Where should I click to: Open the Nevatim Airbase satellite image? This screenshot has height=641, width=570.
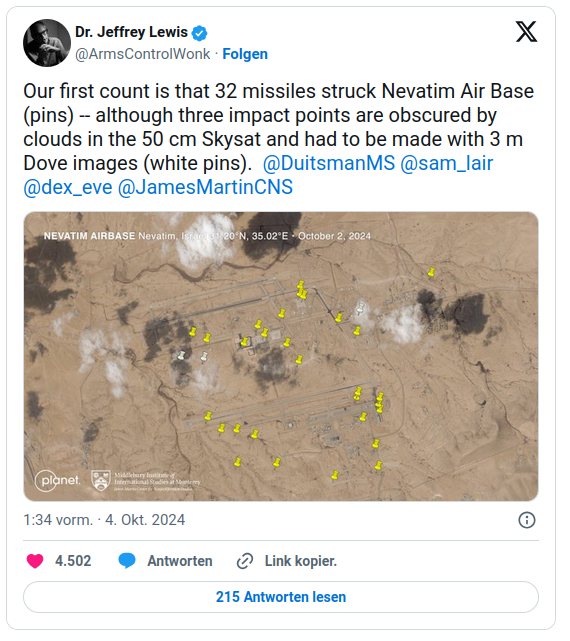click(281, 356)
